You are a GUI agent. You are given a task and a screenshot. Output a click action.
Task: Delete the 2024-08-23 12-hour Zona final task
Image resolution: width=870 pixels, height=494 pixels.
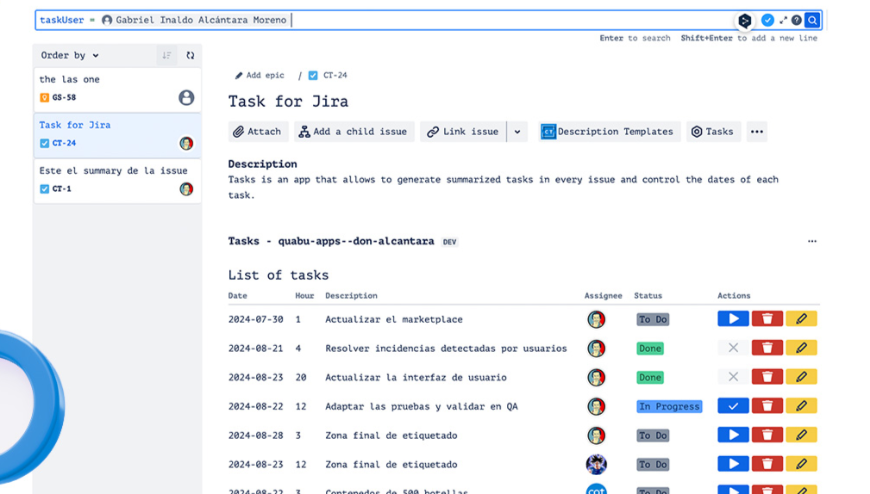(767, 463)
